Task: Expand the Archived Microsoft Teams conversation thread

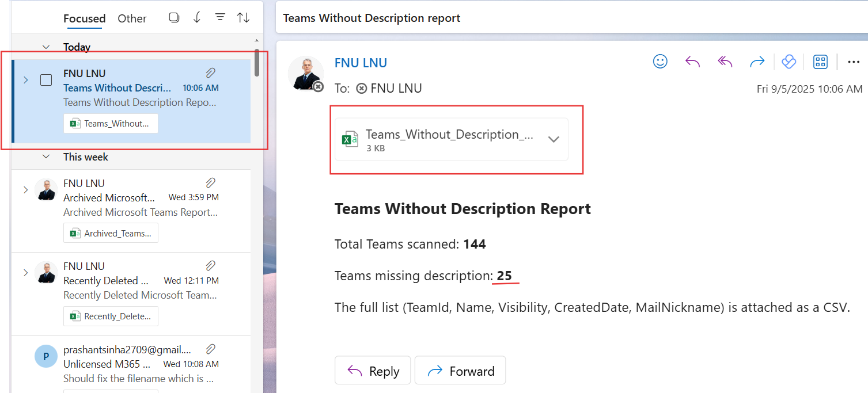Action: [25, 189]
